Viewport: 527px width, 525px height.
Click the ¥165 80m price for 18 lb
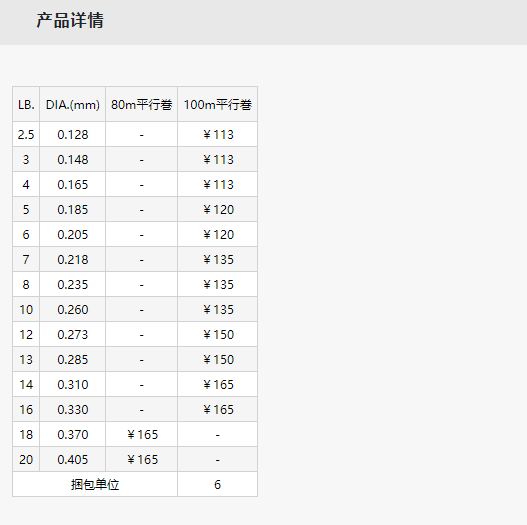[x=141, y=435]
